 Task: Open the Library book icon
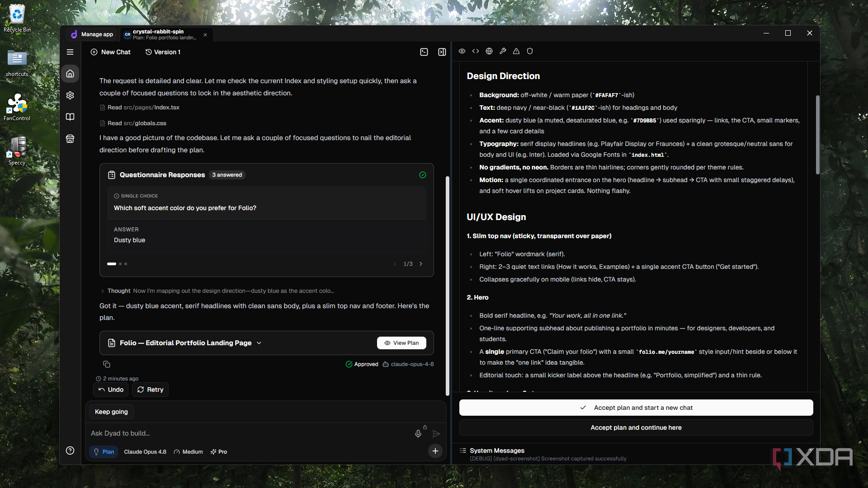70,117
